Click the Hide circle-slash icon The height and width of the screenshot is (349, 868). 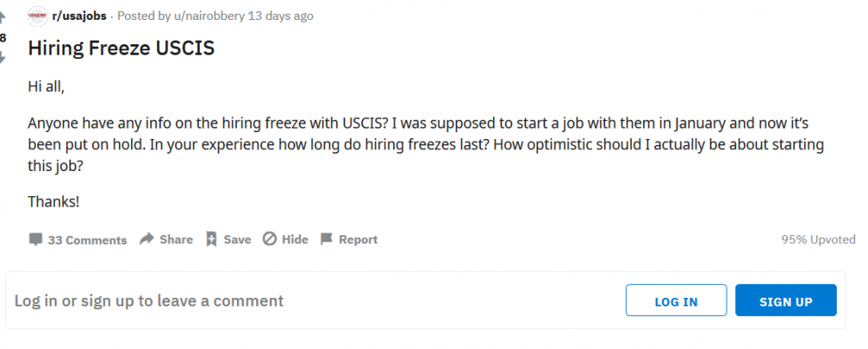coord(270,239)
